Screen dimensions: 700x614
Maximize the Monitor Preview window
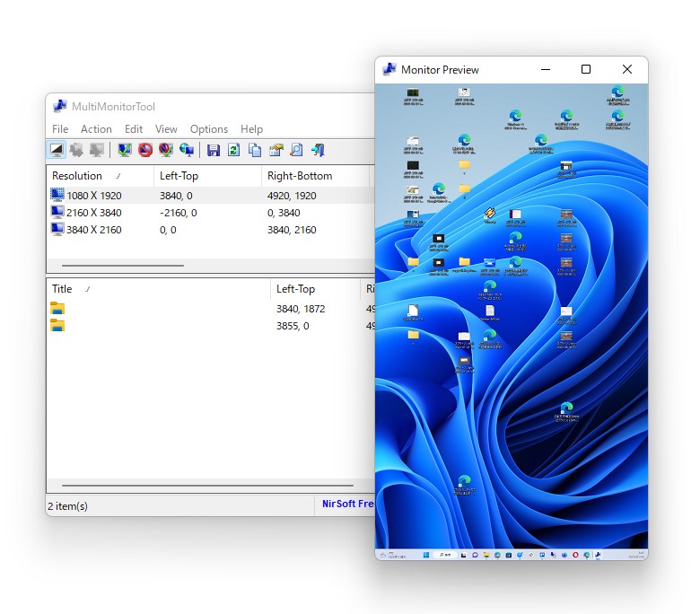(x=586, y=70)
